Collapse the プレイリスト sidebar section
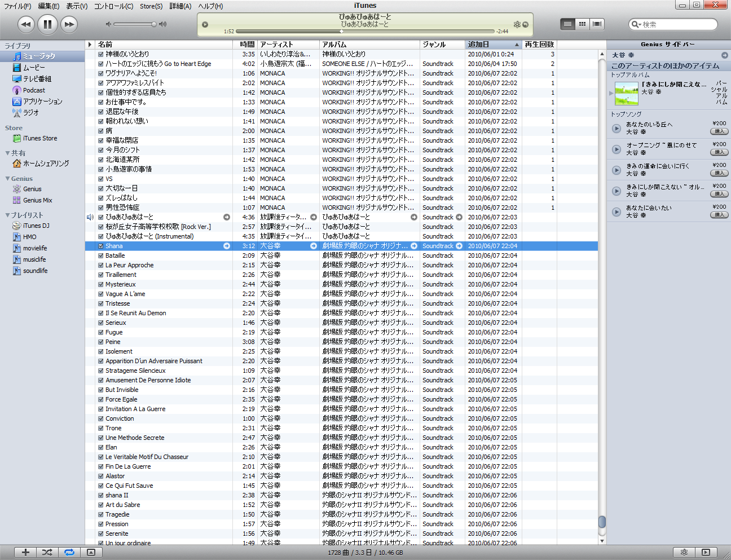The image size is (731, 560). point(7,215)
